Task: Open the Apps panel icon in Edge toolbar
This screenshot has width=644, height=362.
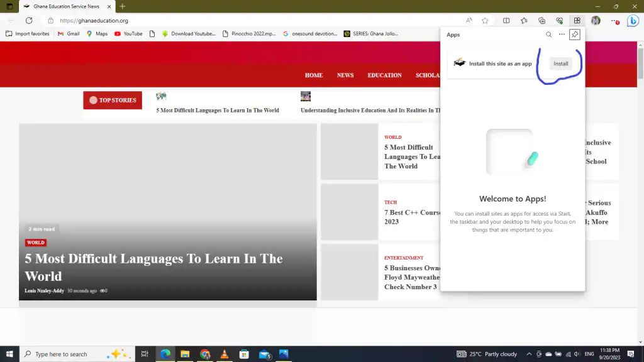Action: [577, 20]
